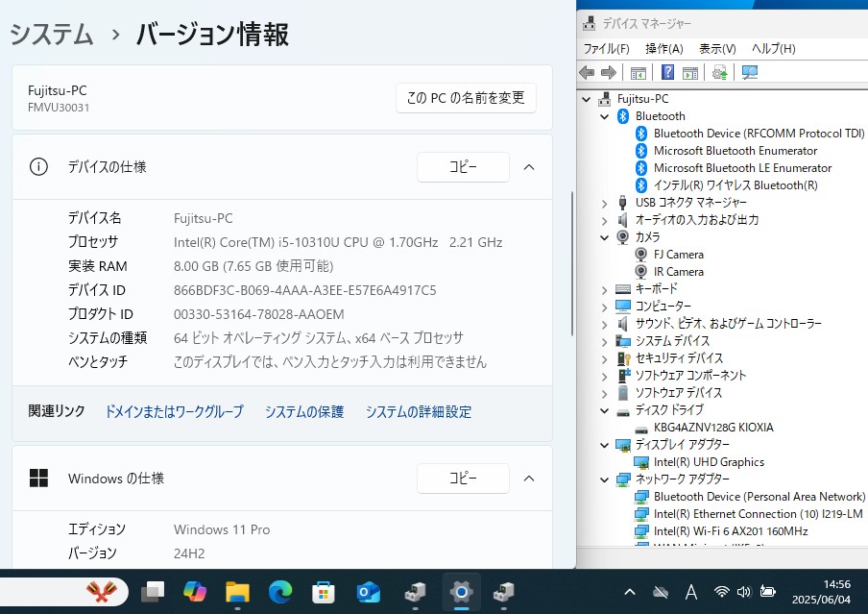The height and width of the screenshot is (614, 868).
Task: Select Bluetooth Device (RFCOMM Protocol TDI)
Action: (x=759, y=134)
